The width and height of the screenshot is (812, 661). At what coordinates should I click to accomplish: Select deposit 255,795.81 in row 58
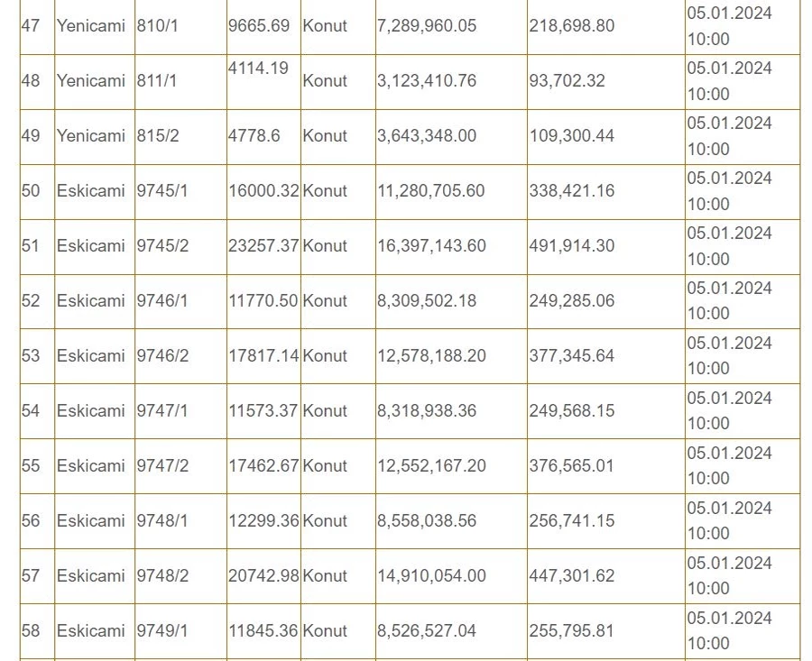pos(571,630)
